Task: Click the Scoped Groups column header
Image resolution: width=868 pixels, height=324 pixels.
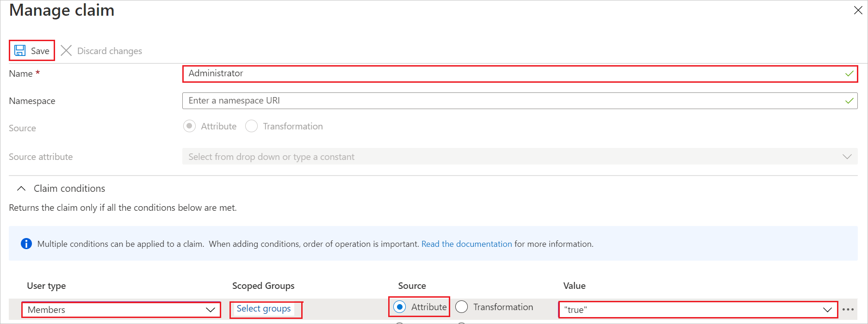Action: (x=263, y=286)
